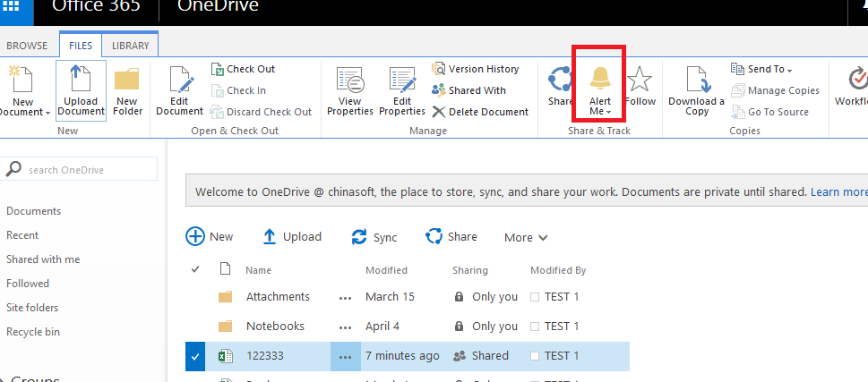Click the Check In ribbon command
Screen dimensions: 868x382
point(238,90)
